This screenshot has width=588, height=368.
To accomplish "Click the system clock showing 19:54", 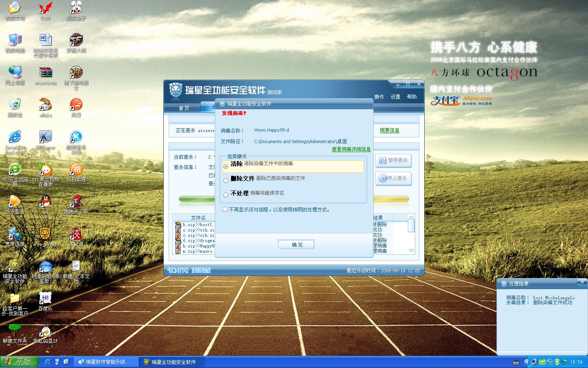I will click(x=576, y=362).
